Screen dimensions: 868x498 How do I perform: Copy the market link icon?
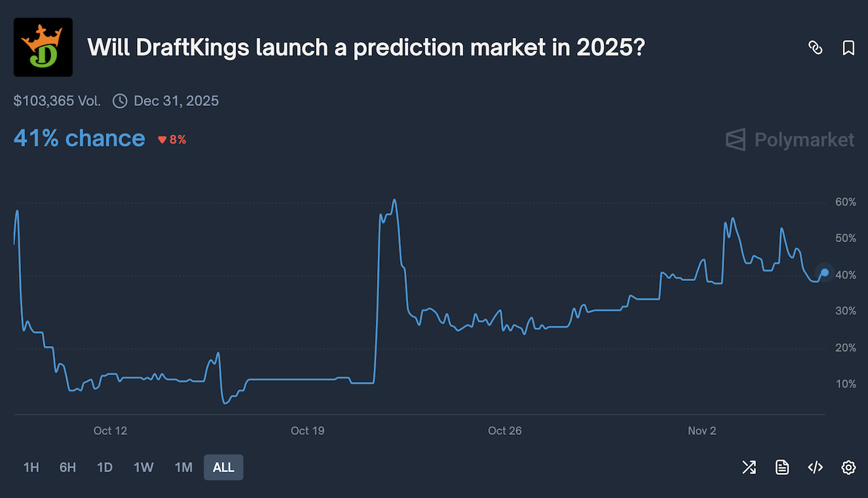point(815,48)
